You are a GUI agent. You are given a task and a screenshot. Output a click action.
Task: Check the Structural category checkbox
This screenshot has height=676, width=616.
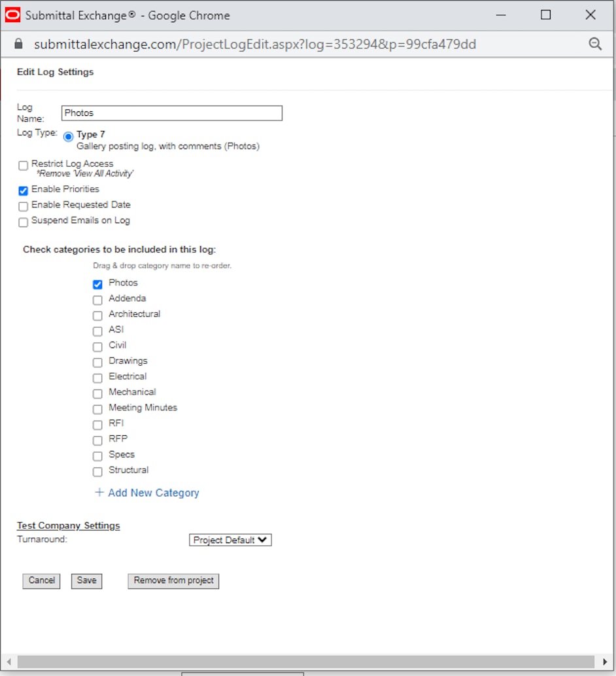click(98, 472)
